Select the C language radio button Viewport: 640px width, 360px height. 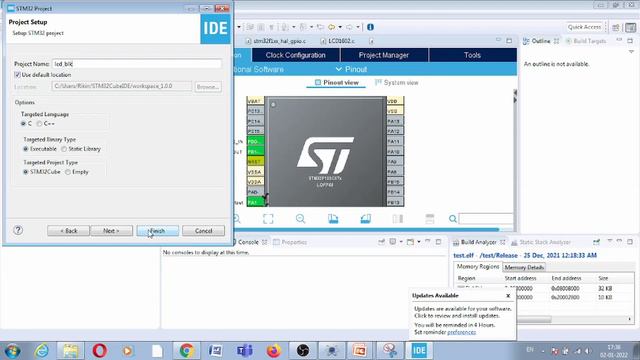pos(23,124)
